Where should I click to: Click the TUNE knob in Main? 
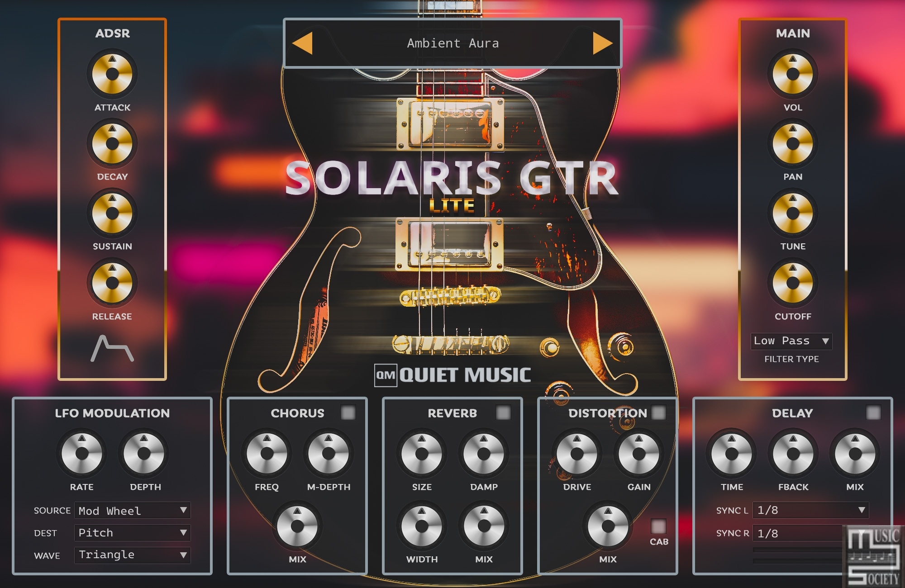point(793,213)
